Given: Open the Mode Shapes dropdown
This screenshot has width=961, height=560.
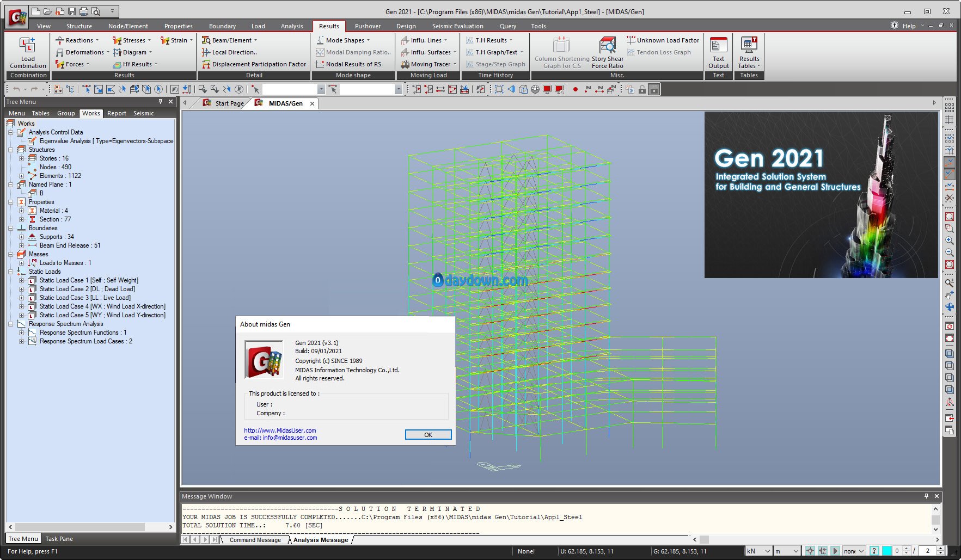Looking at the screenshot, I should pyautogui.click(x=343, y=40).
